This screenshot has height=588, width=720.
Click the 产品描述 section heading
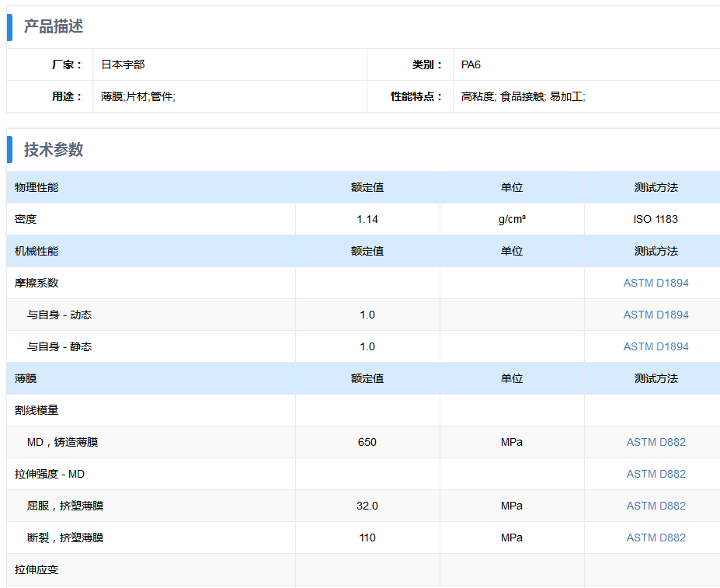pyautogui.click(x=53, y=26)
